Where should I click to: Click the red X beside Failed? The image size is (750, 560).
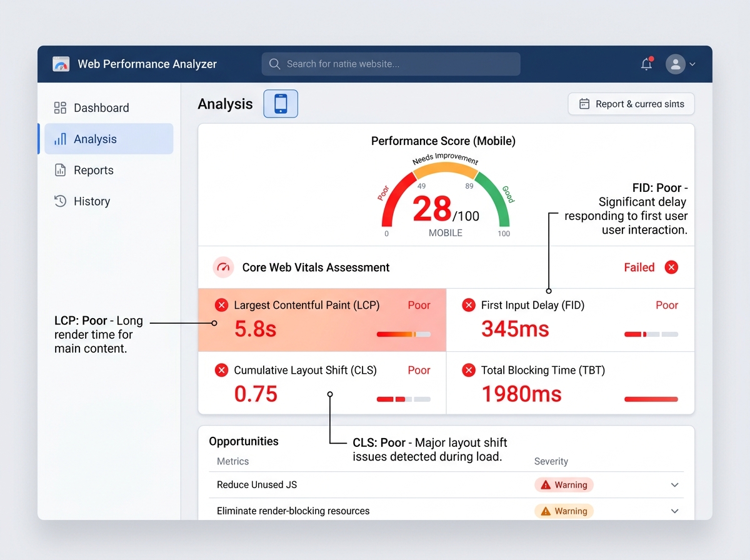click(x=671, y=267)
